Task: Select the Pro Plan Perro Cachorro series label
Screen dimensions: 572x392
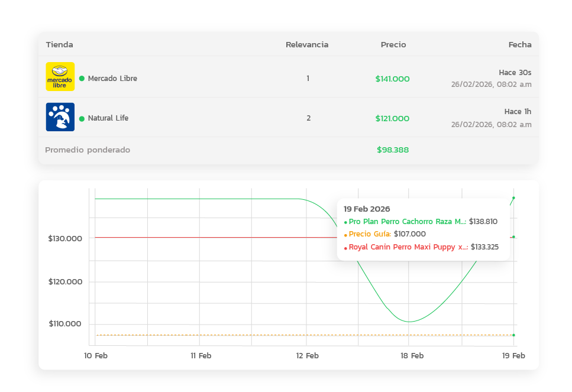Action: click(407, 222)
